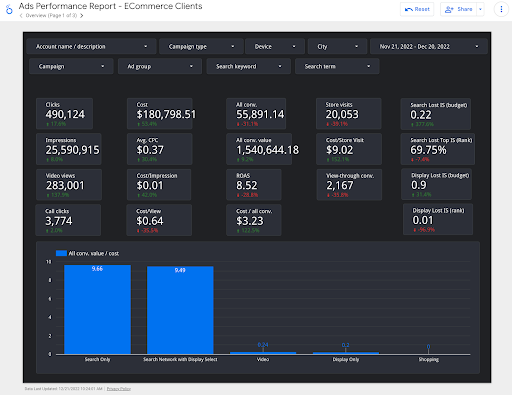Expand the Ad group filter

point(160,66)
